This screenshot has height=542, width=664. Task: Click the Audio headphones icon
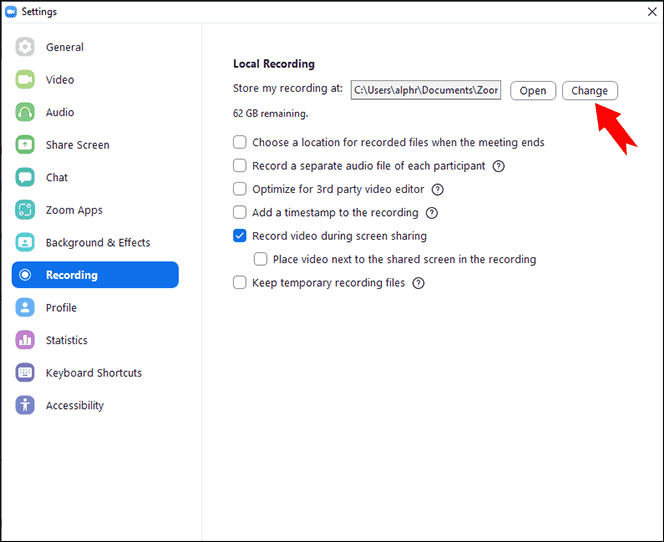pos(25,112)
